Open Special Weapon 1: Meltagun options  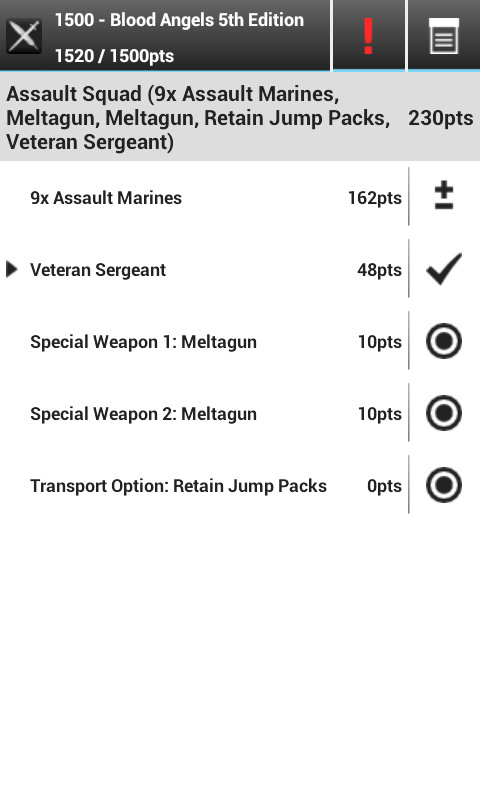click(x=204, y=341)
